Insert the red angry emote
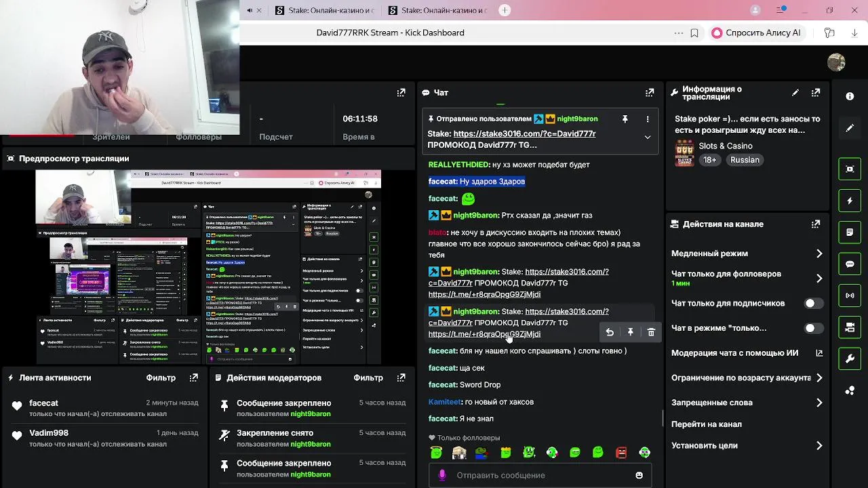Screen dimensions: 868x488 621,452
